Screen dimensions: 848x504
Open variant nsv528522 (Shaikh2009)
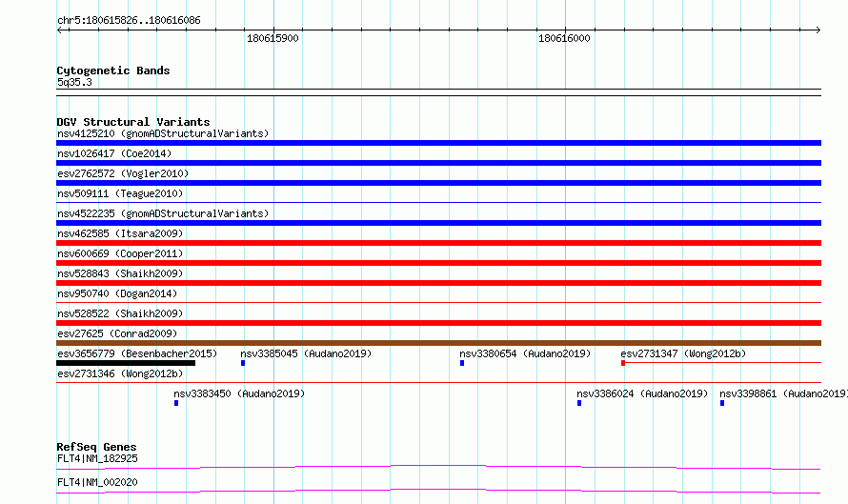tap(120, 313)
